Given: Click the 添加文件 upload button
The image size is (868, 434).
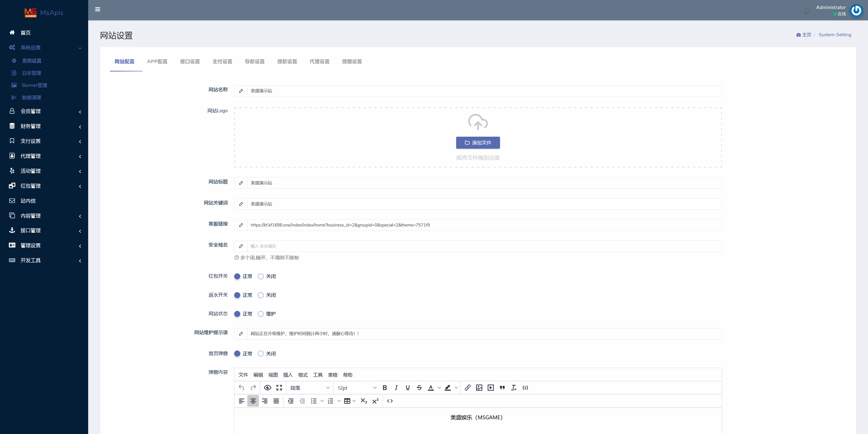Looking at the screenshot, I should [477, 143].
